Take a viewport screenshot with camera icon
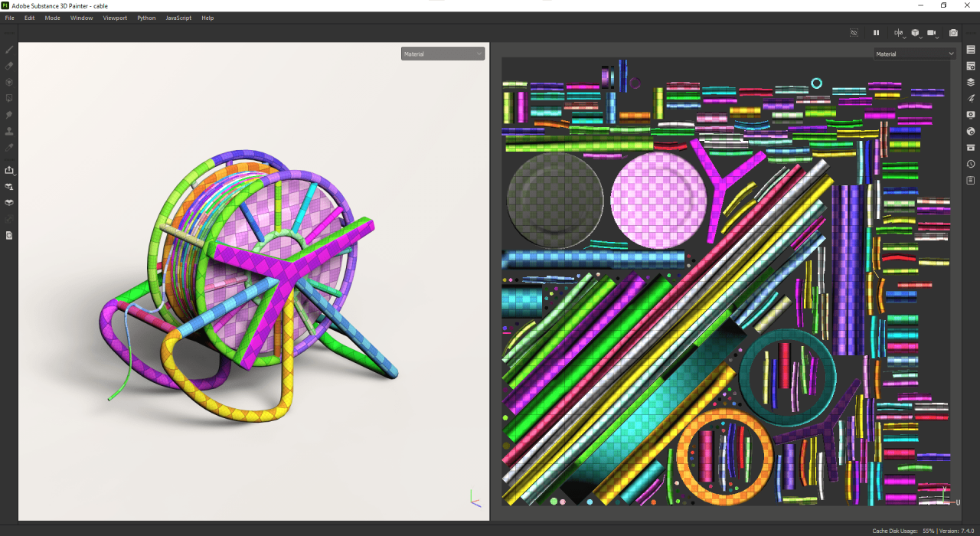The width and height of the screenshot is (980, 536). pyautogui.click(x=953, y=33)
